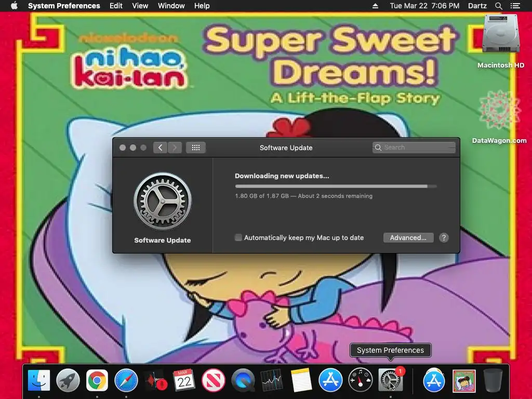The width and height of the screenshot is (532, 399).
Task: Open Stocks app in the Dock
Action: click(x=272, y=380)
